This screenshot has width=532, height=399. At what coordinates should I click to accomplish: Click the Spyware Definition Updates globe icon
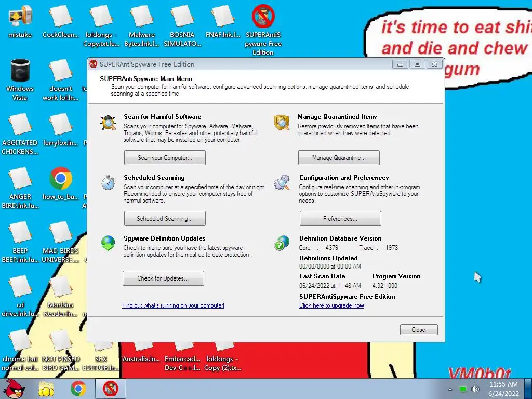click(108, 243)
